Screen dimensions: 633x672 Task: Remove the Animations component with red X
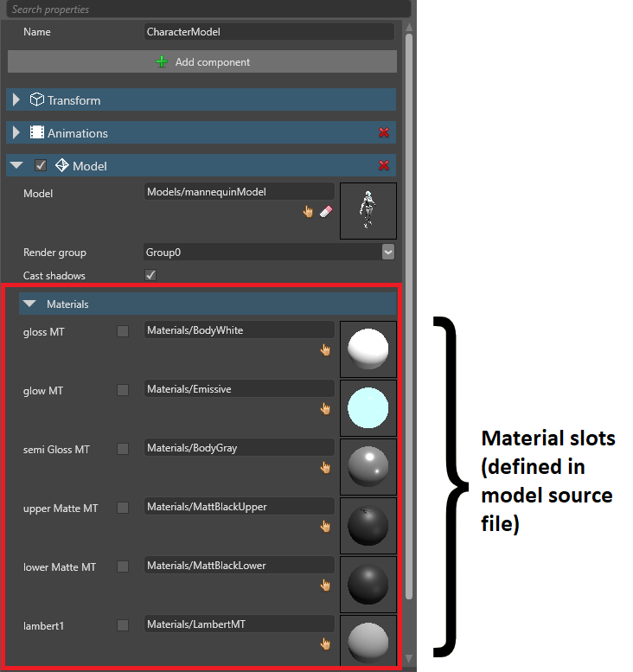point(384,133)
